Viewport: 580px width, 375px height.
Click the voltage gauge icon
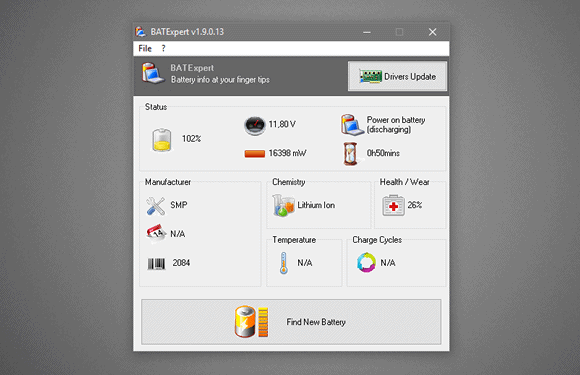[x=255, y=125]
